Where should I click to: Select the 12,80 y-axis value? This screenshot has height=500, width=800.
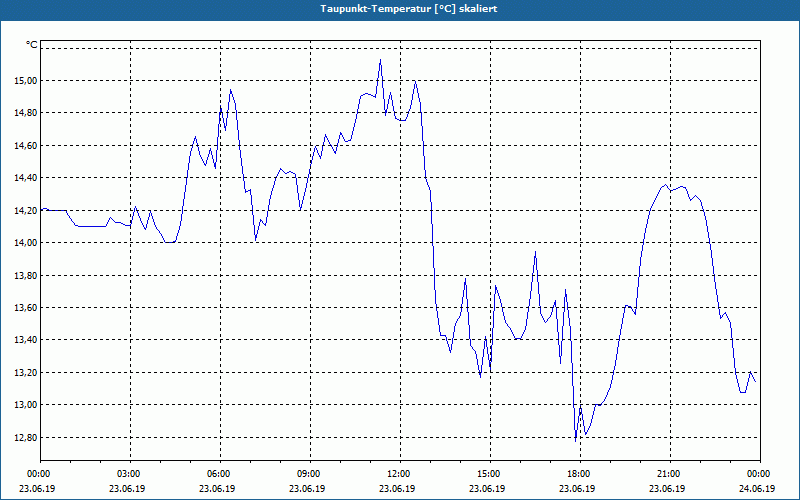(x=26, y=437)
